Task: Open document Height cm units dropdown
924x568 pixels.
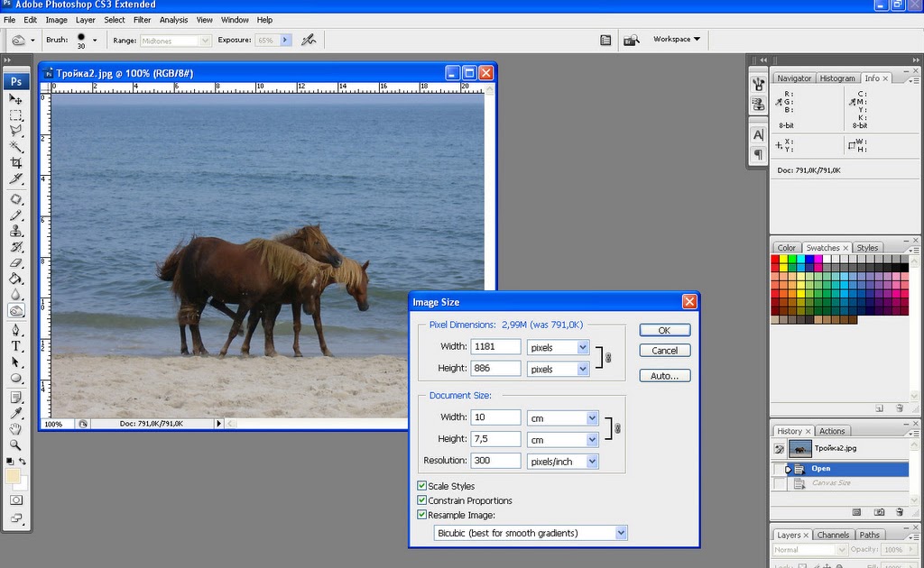Action: coord(592,440)
